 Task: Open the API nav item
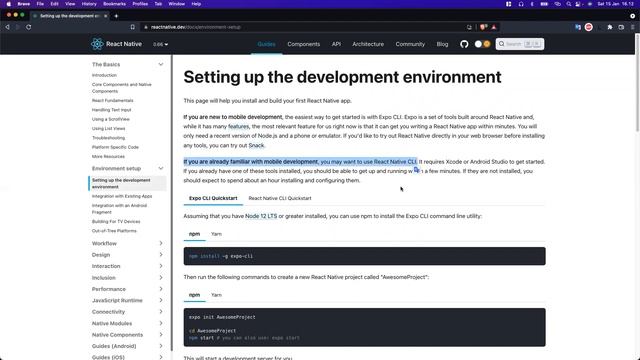click(x=336, y=44)
